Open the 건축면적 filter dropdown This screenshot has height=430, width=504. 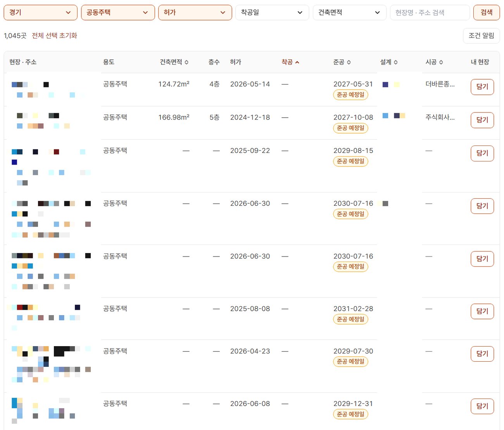[350, 12]
